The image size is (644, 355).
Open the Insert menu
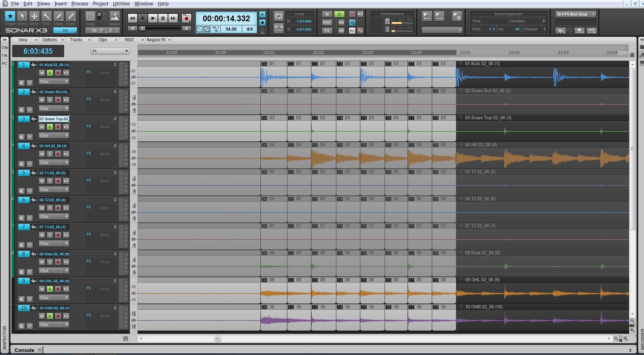pyautogui.click(x=61, y=4)
